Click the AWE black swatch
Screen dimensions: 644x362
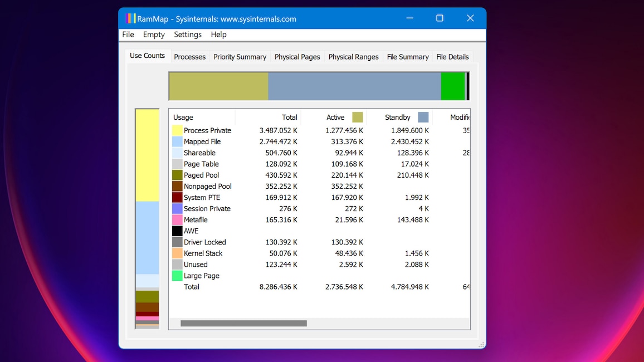[x=177, y=231]
